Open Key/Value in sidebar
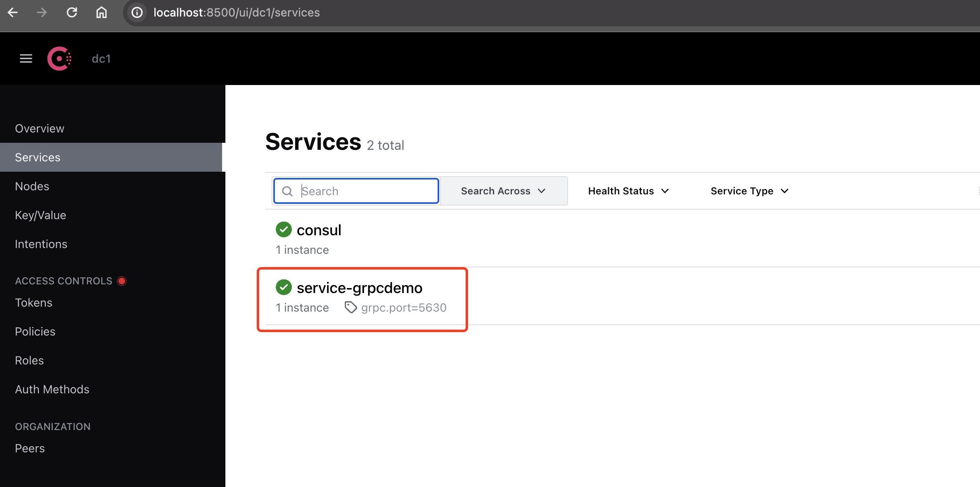 point(40,215)
